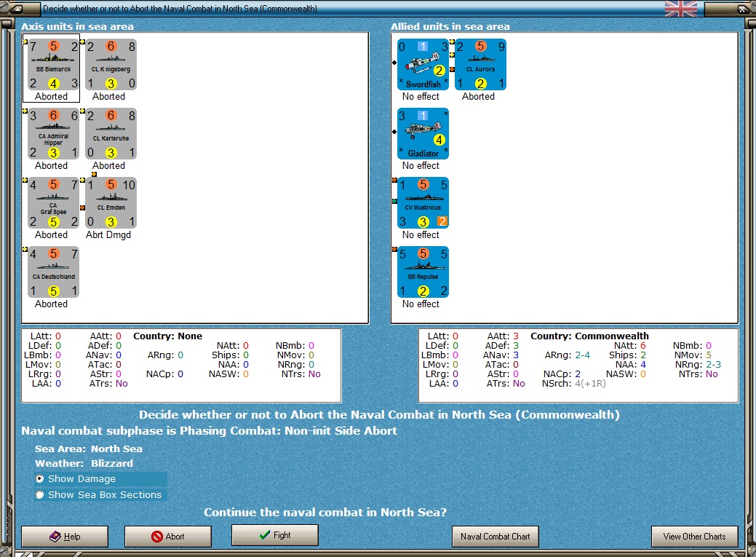
Task: Pick the CA Graf Spee unit
Action: point(53,202)
